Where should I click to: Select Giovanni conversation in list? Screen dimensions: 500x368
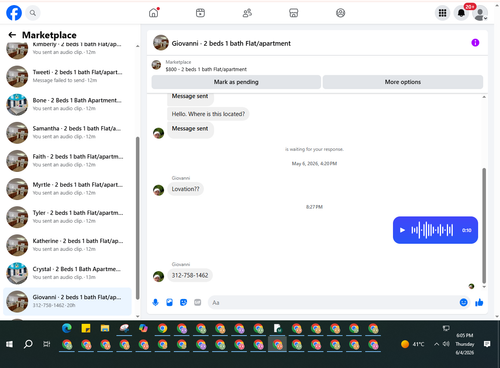point(67,301)
